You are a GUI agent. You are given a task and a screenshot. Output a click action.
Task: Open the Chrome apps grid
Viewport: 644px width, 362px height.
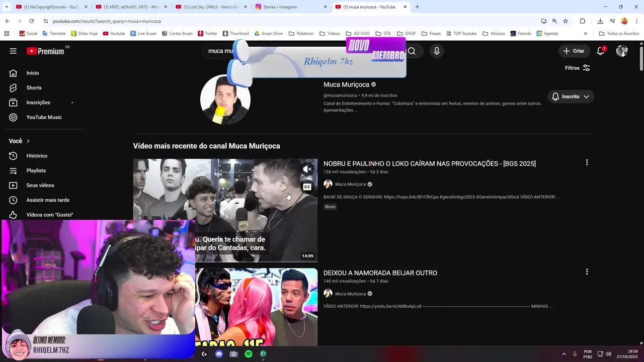[x=7, y=34]
